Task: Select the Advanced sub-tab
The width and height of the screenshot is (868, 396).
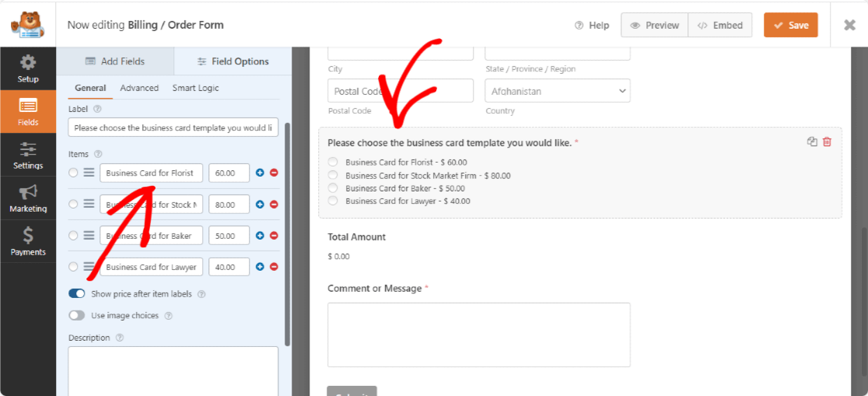Action: (139, 88)
